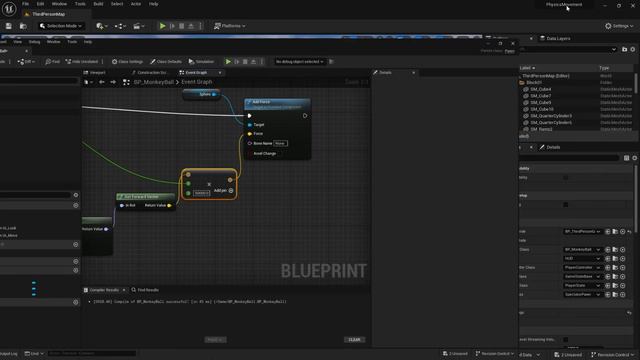The image size is (640, 360).
Task: Open HUD class dropdown in Details
Action: pyautogui.click(x=582, y=258)
